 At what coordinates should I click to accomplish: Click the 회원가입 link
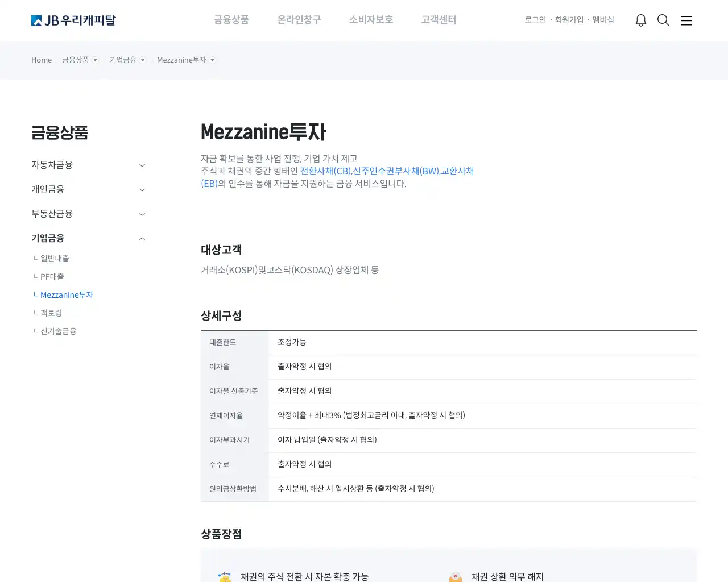tap(569, 20)
